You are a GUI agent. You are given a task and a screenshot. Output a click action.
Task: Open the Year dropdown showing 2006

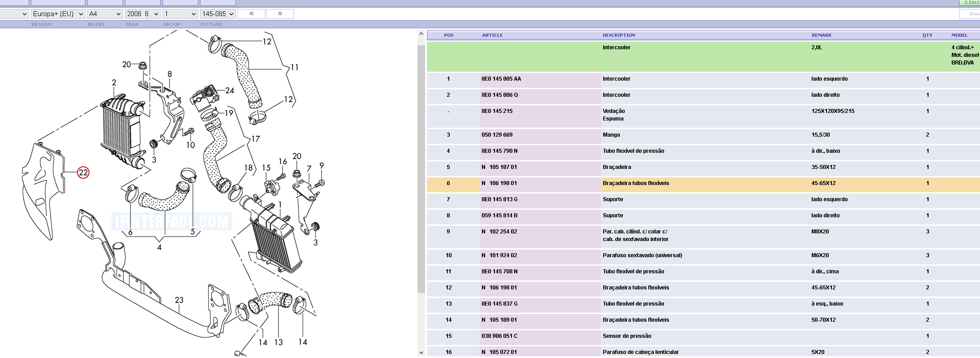tap(143, 14)
